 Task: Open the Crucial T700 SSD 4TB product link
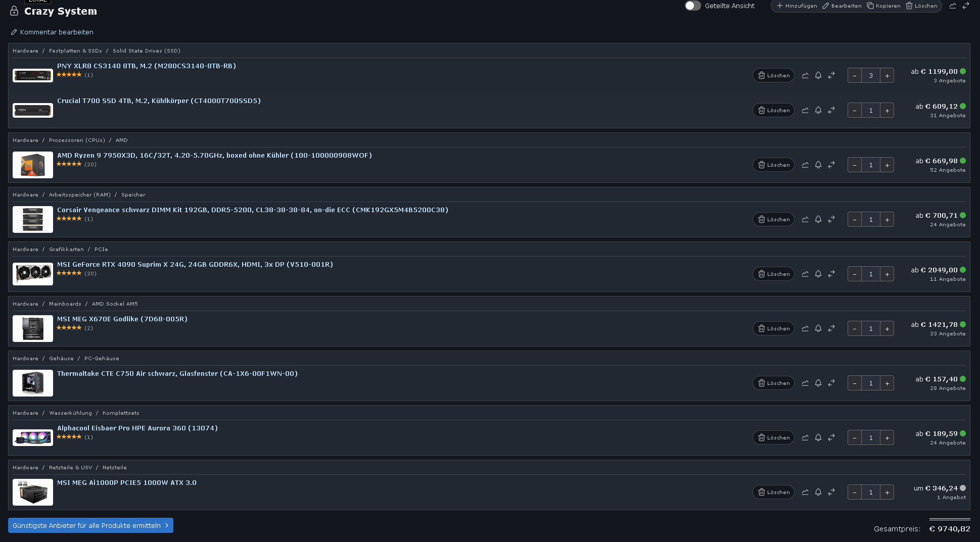point(159,101)
